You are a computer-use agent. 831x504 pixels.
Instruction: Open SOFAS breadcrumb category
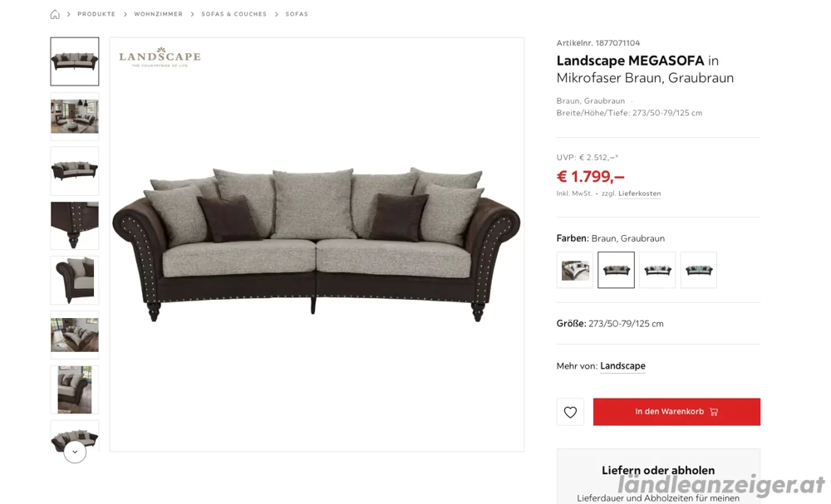point(297,14)
